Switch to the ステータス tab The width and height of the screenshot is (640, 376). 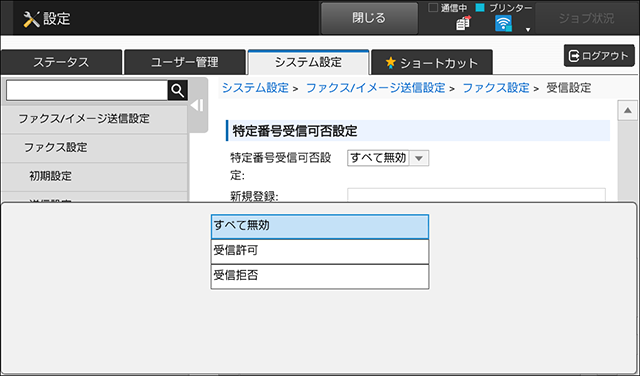[x=61, y=62]
